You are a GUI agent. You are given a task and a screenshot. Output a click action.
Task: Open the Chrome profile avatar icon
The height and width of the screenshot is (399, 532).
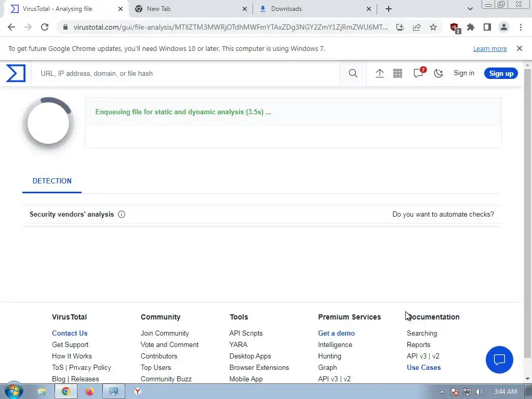pos(504,27)
